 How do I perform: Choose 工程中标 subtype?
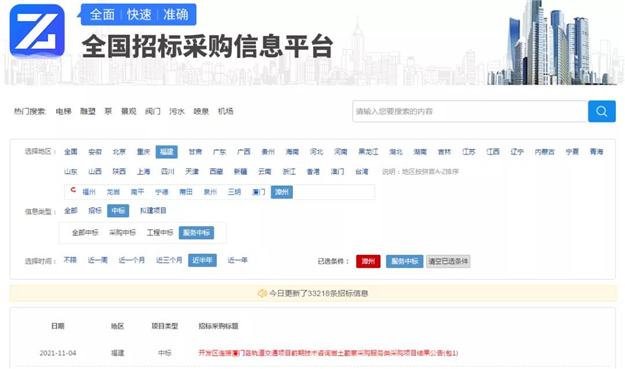pyautogui.click(x=160, y=233)
